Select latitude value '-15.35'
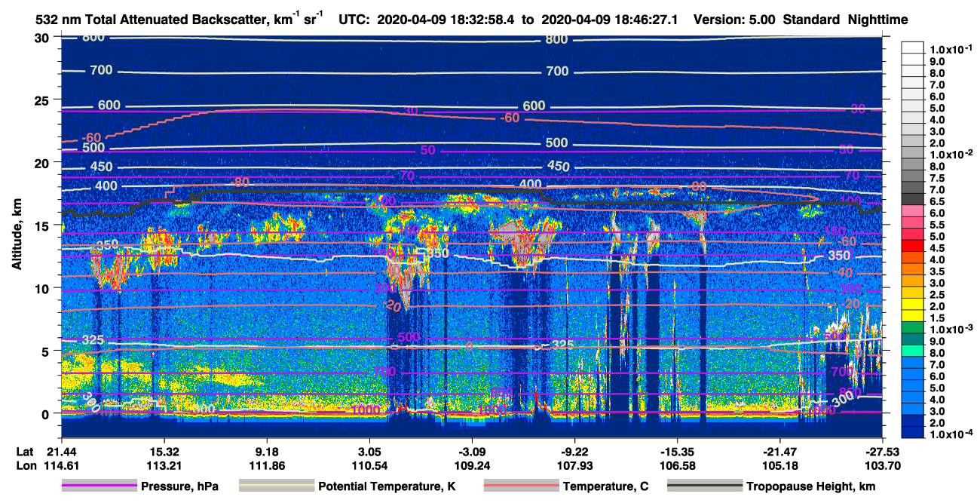Viewport: 980px width, 503px height. 677,451
